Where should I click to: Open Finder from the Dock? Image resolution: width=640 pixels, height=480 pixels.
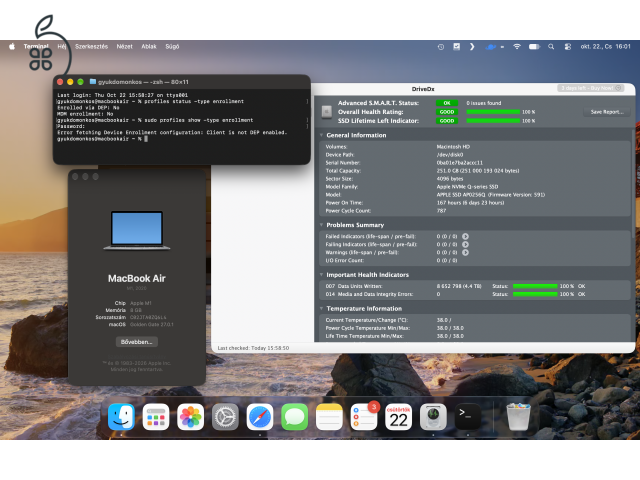click(x=121, y=417)
